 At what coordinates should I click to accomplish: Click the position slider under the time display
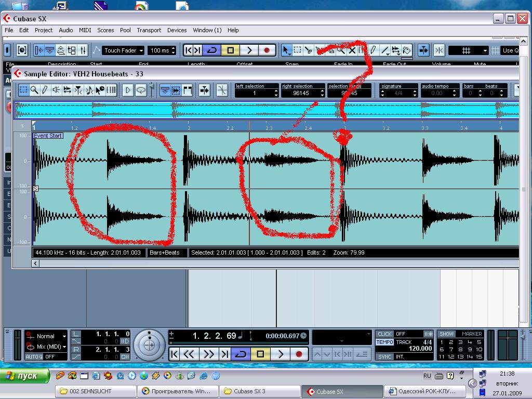tap(238, 343)
